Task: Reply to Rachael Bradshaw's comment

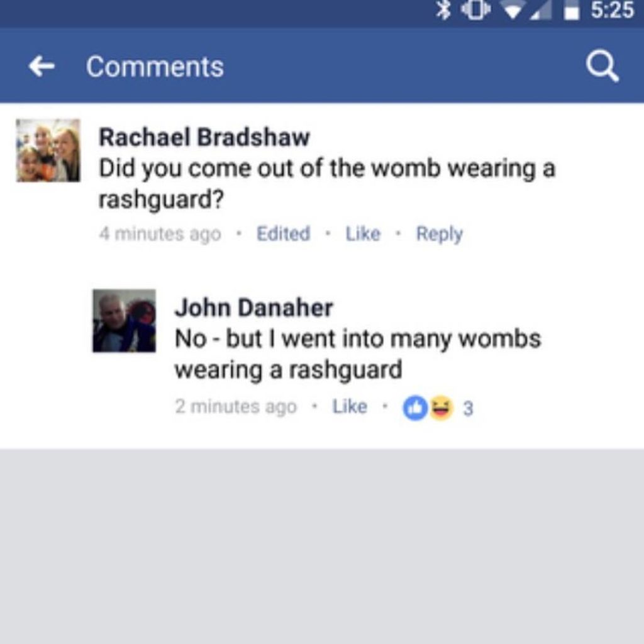Action: coord(440,234)
